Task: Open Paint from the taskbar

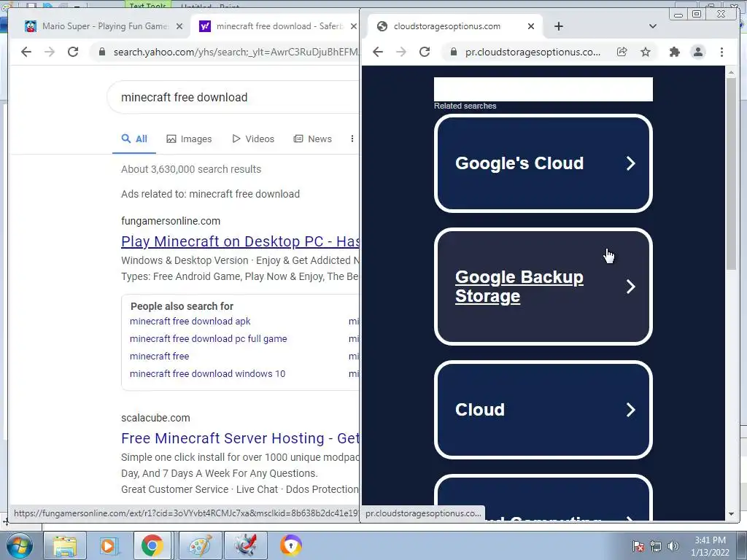Action: [201, 545]
